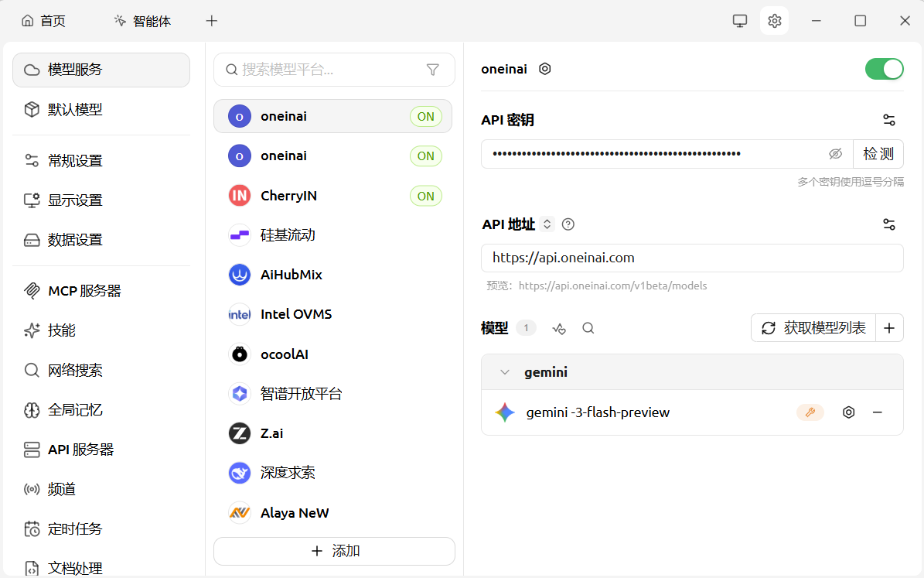Select the 深度求索 provider
Image resolution: width=924 pixels, height=578 pixels.
point(333,473)
